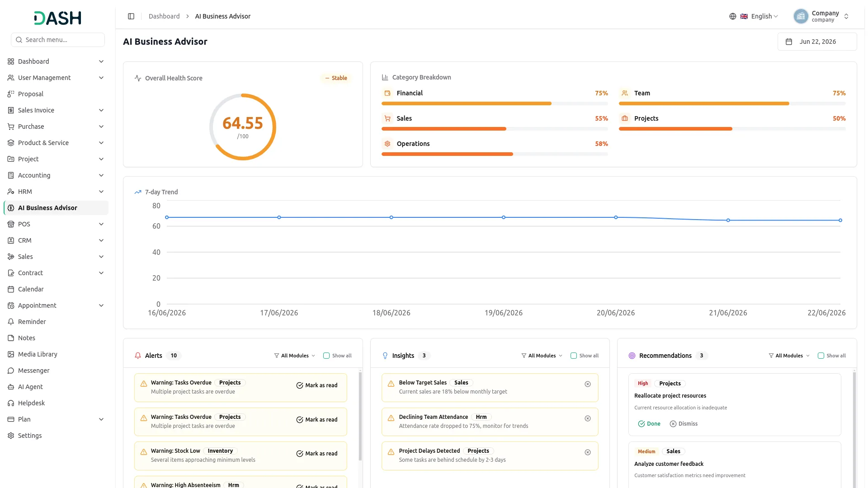Click the Helpdesk headset icon

[11, 403]
